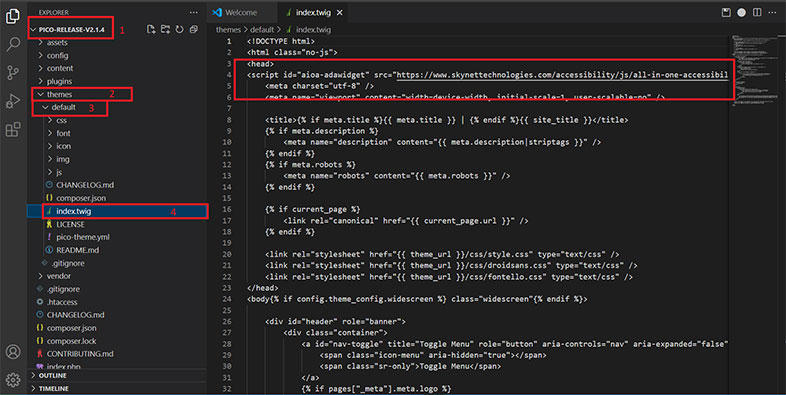Image resolution: width=786 pixels, height=395 pixels.
Task: Expand the img folder
Action: 63,159
